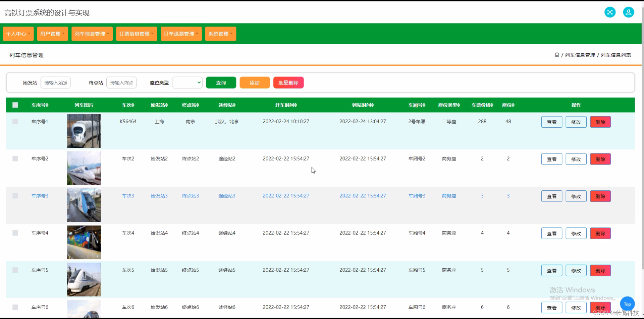Click the 查询 search button
644x319 pixels.
221,82
